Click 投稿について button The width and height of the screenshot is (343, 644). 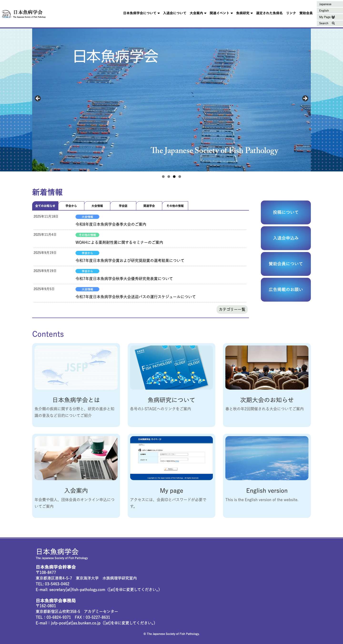pos(286,212)
